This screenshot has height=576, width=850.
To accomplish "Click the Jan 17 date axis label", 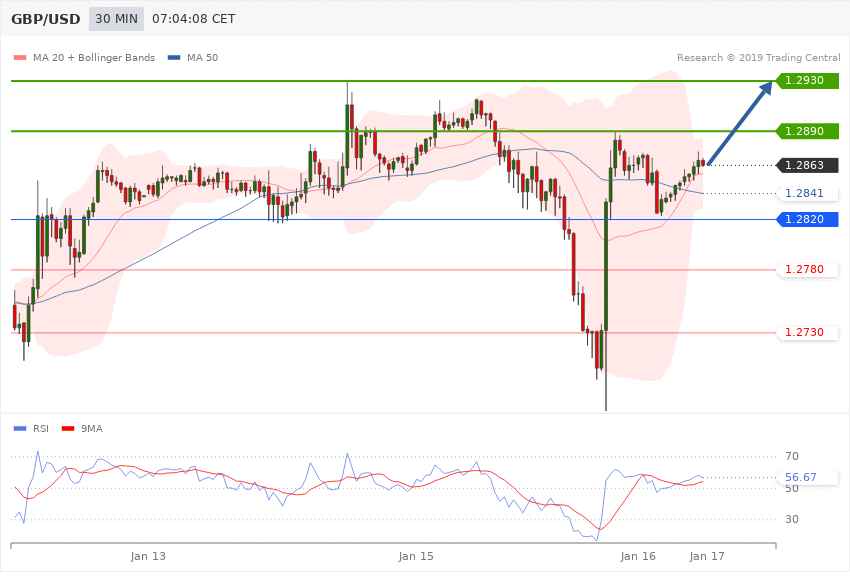I will pos(707,556).
